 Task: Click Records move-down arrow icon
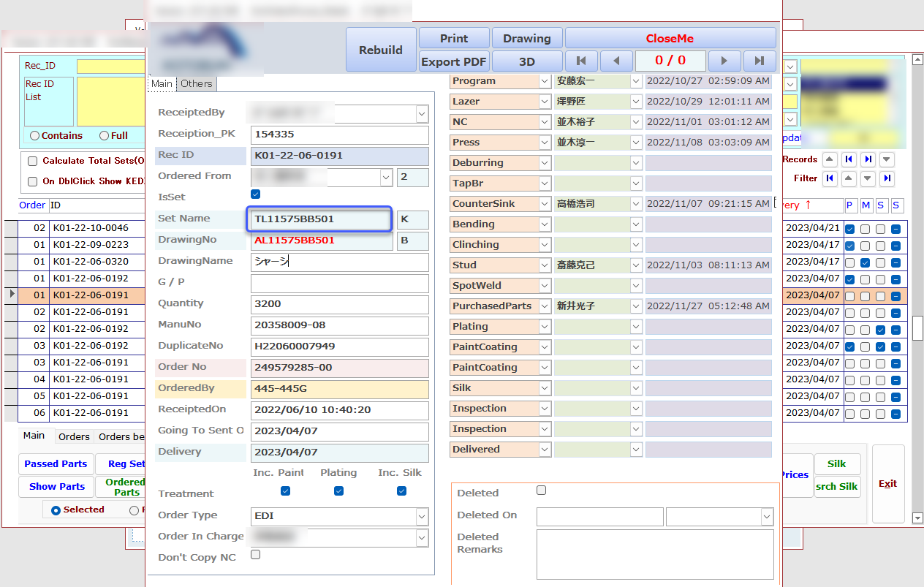886,159
